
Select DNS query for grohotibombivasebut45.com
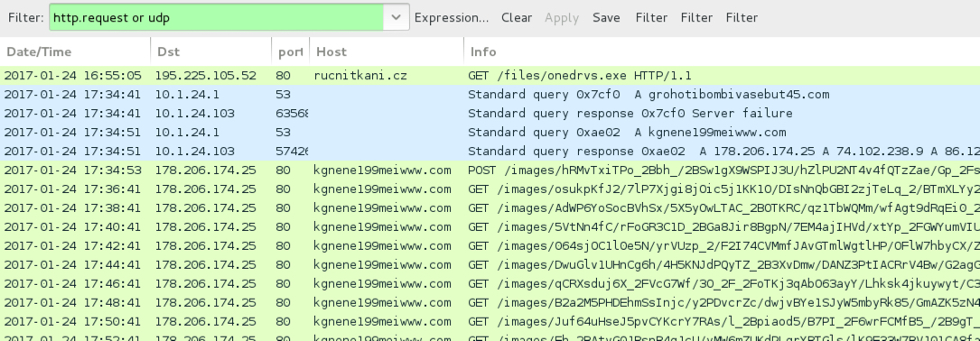point(490,95)
